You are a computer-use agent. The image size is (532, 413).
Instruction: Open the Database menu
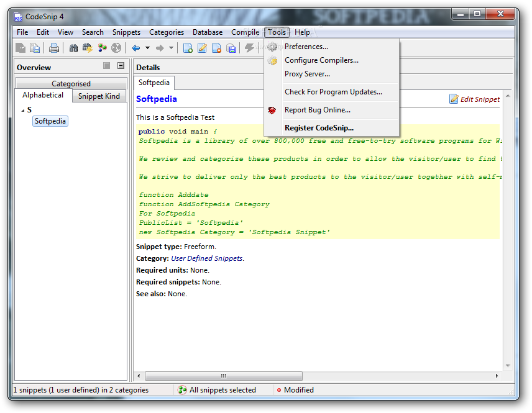[x=208, y=32]
